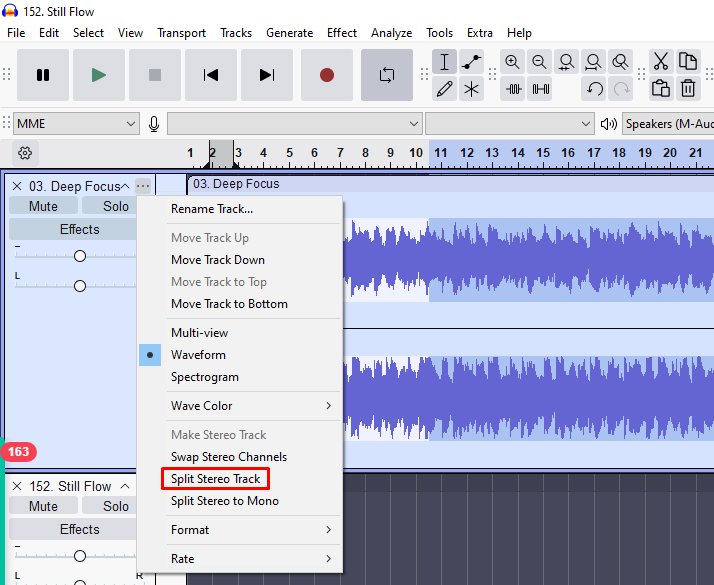Screen dimensions: 714x585
Task: Choose Swap Stereo Channels
Action: tap(240, 457)
